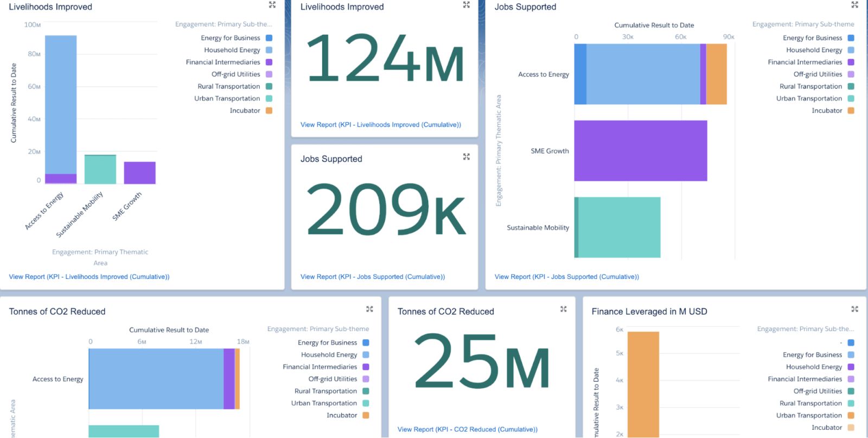The width and height of the screenshot is (868, 438).
Task: Click Financial Intermediaries swatch in Livelihoods chart legend
Action: click(269, 62)
